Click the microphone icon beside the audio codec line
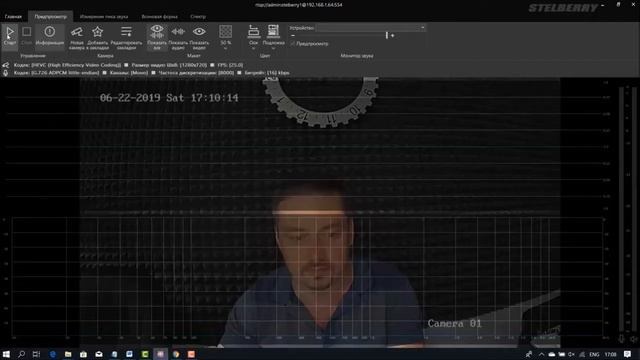Image resolution: width=640 pixels, height=360 pixels. [6, 73]
